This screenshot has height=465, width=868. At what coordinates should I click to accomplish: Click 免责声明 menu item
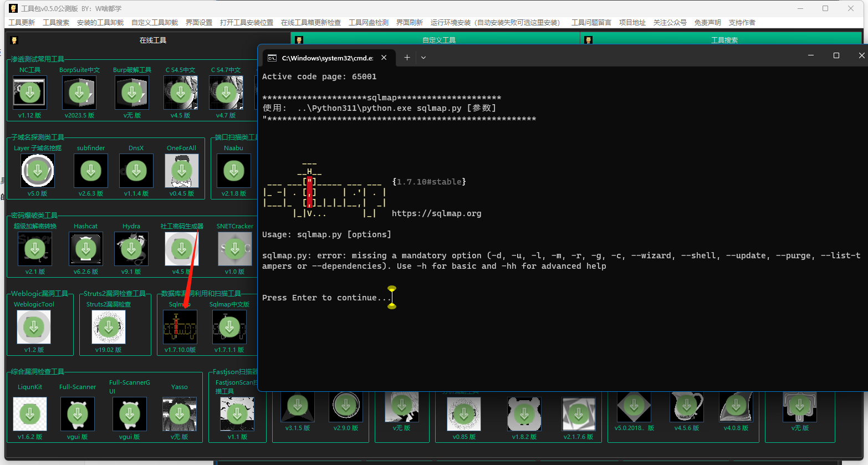708,23
